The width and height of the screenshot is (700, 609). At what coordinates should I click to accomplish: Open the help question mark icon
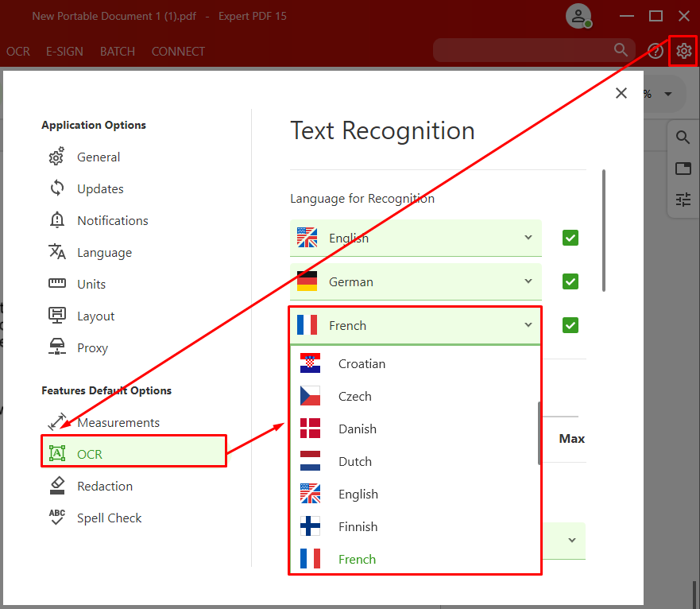pos(655,51)
